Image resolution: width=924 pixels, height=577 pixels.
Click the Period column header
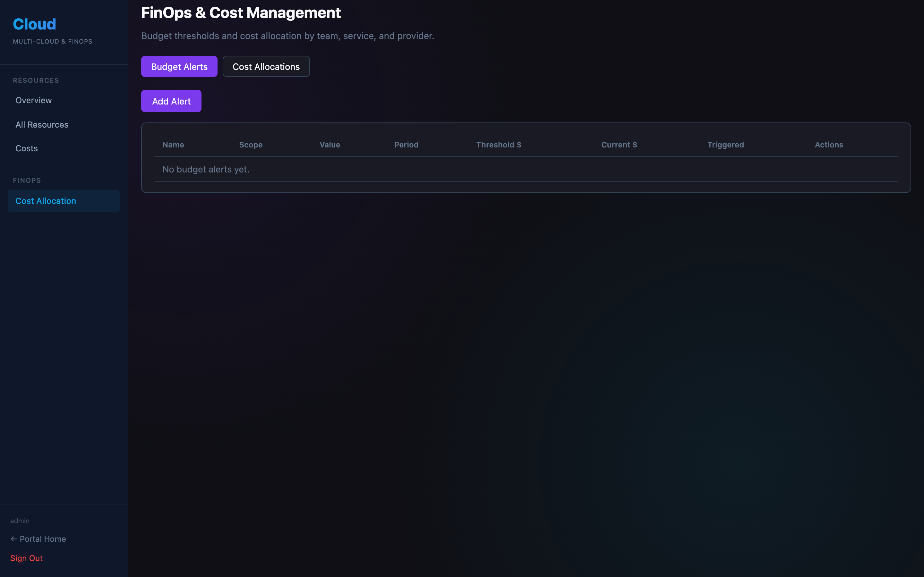(406, 145)
